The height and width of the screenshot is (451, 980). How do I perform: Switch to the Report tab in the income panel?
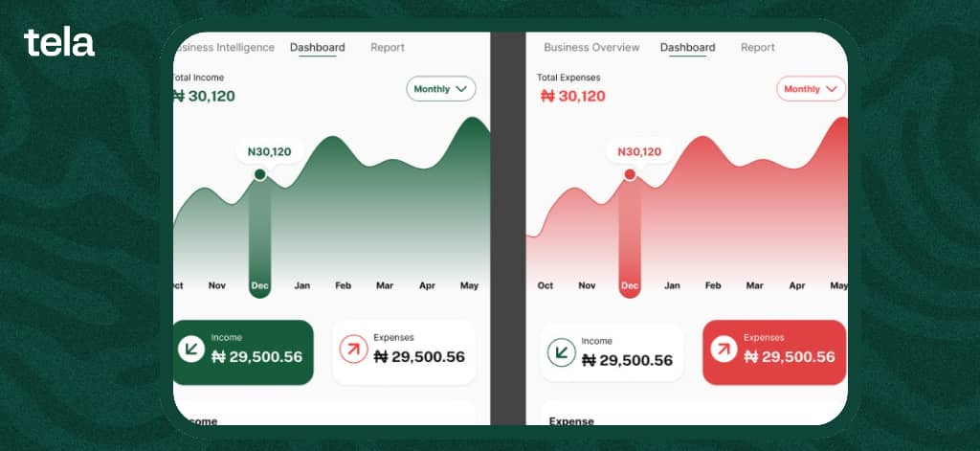(388, 47)
